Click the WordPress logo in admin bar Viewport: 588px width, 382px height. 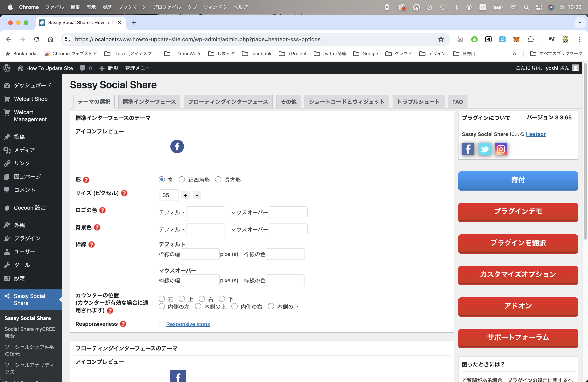pyautogui.click(x=7, y=68)
